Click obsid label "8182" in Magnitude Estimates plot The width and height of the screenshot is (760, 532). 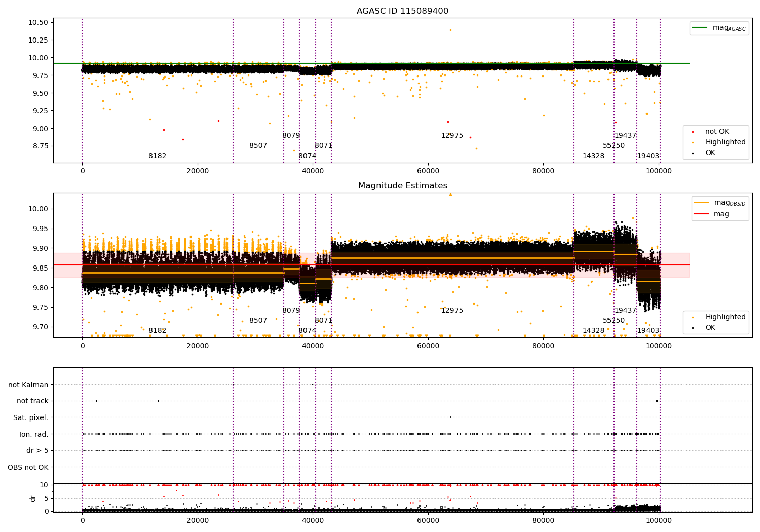click(157, 331)
